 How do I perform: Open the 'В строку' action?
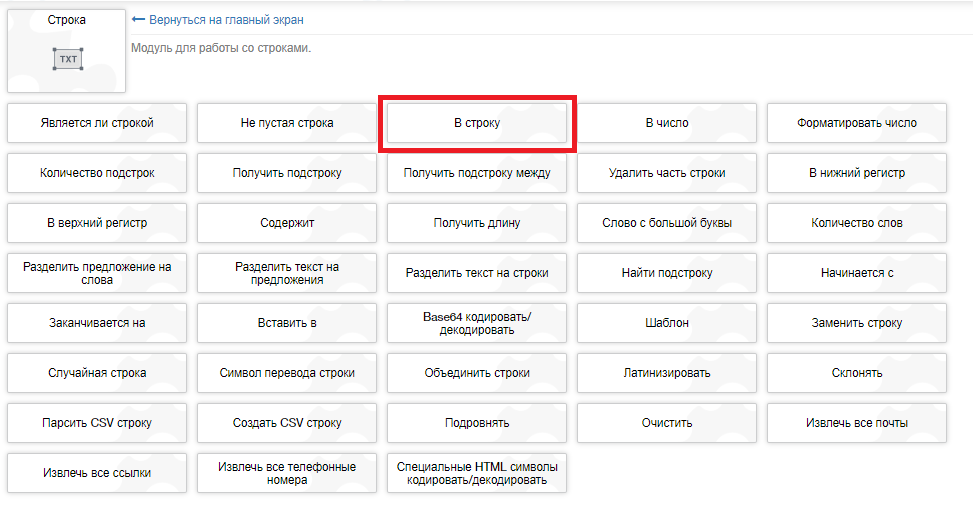pos(477,123)
